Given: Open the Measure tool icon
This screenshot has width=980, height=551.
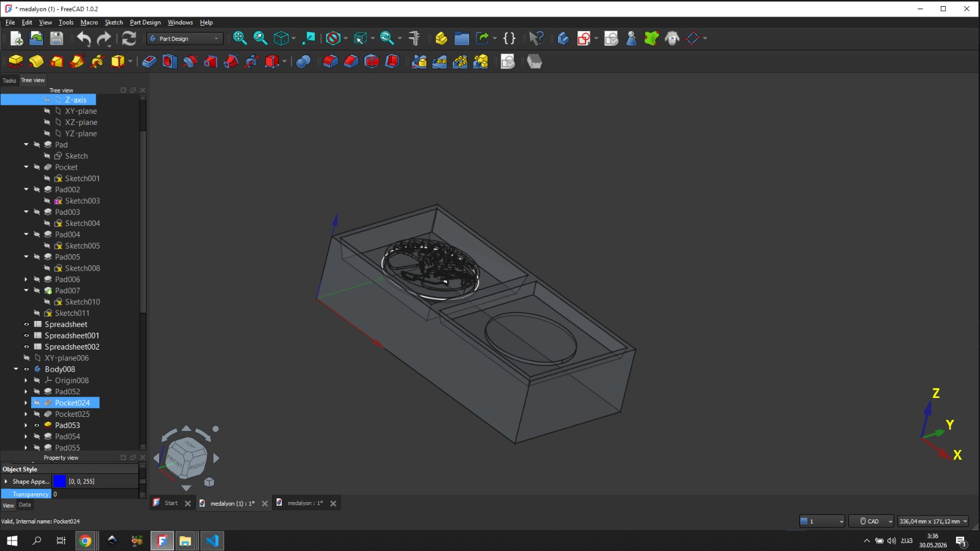Looking at the screenshot, I should tap(415, 39).
